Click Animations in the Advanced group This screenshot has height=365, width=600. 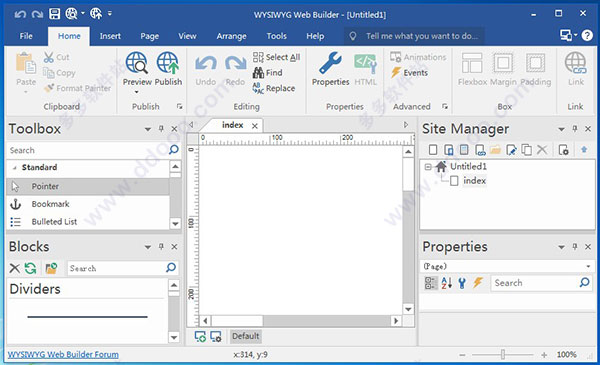click(x=418, y=57)
